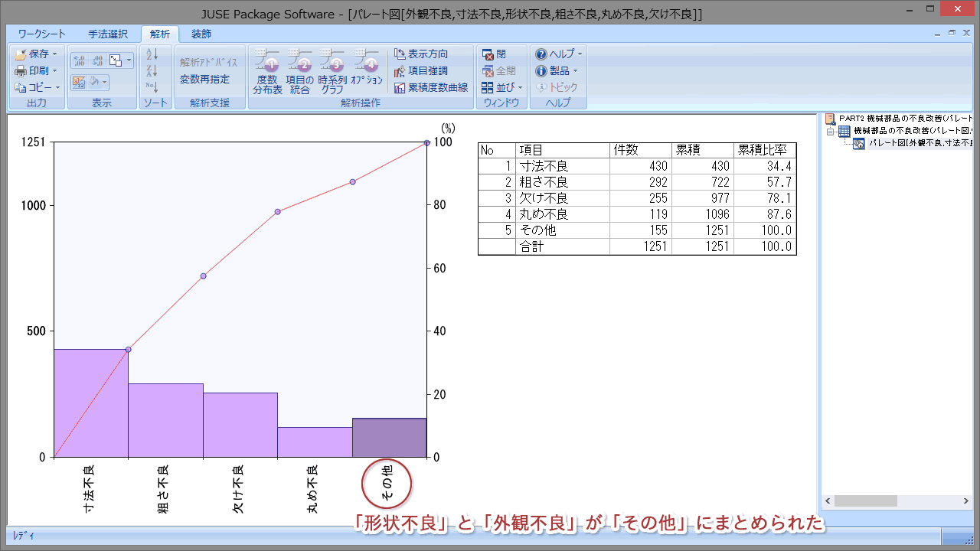Click the table cell showing 977
980x551 pixels.
point(703,198)
